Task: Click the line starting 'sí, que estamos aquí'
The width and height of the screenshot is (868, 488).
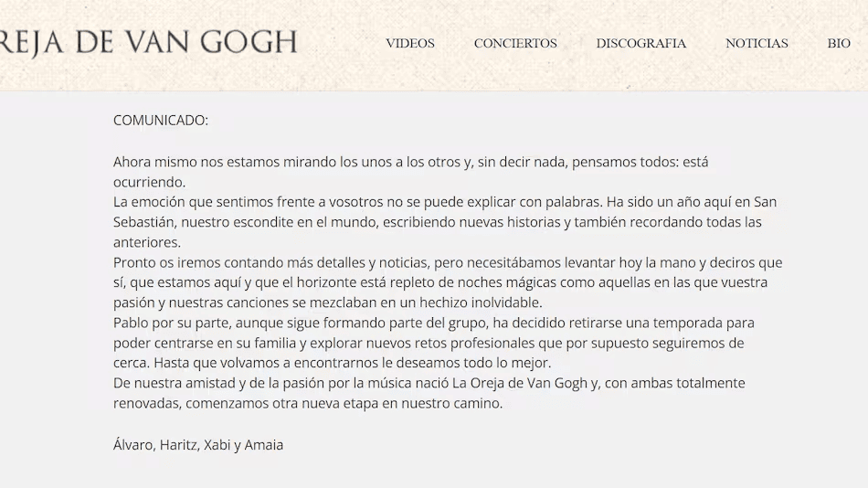Action: coord(440,282)
